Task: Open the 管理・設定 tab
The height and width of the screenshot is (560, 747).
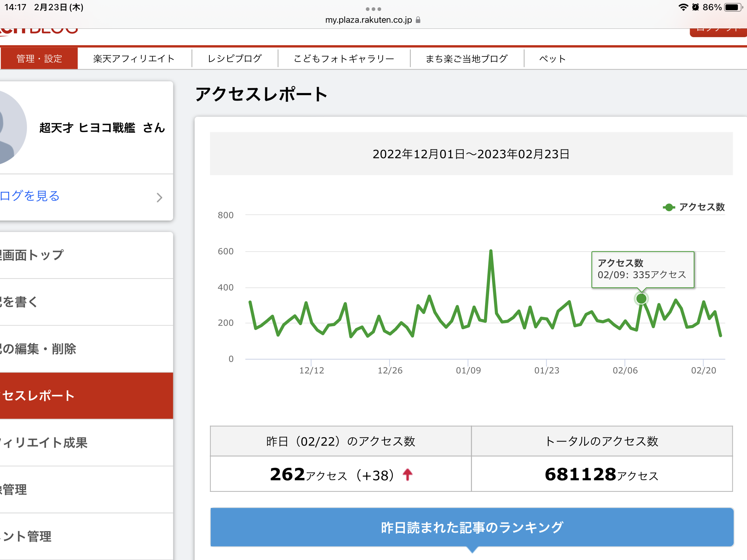Action: [x=39, y=59]
